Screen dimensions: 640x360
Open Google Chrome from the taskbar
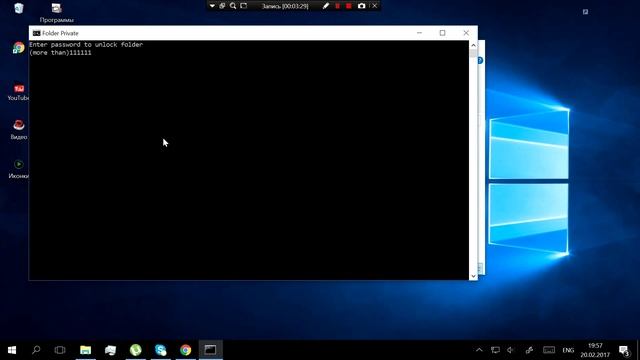(x=186, y=350)
